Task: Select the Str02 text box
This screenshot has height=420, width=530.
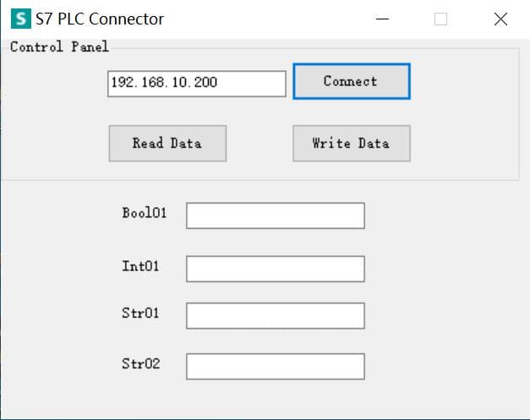Action: click(x=276, y=366)
